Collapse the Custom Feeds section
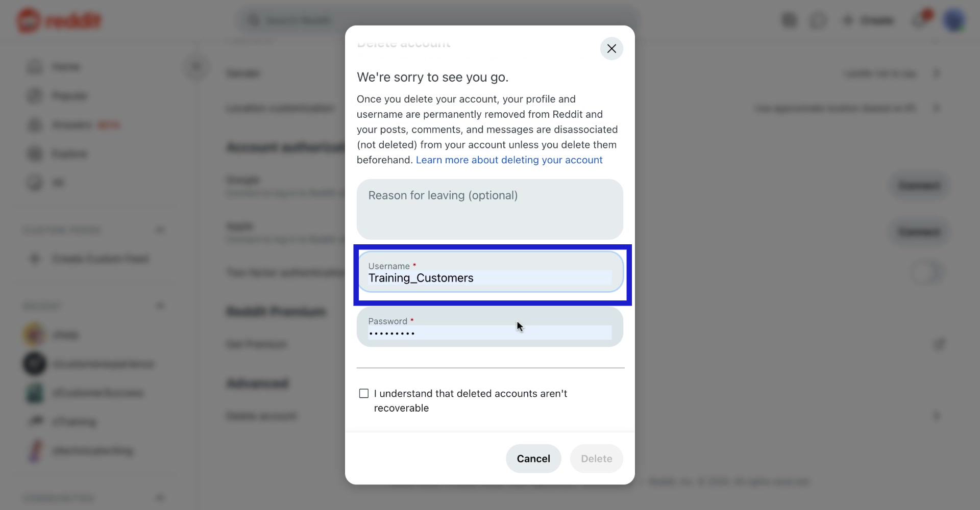This screenshot has height=510, width=980. pos(160,229)
